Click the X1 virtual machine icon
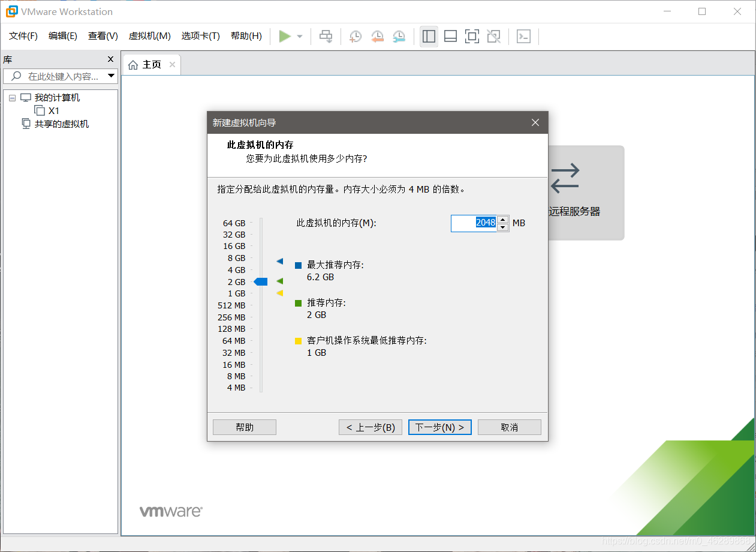 40,110
